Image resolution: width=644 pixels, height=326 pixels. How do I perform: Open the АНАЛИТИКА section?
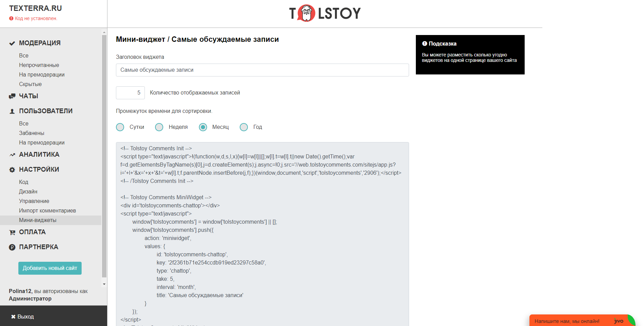click(39, 155)
